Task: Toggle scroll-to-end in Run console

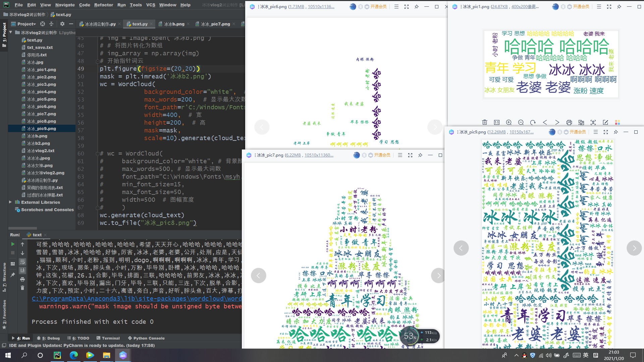Action: (x=22, y=270)
